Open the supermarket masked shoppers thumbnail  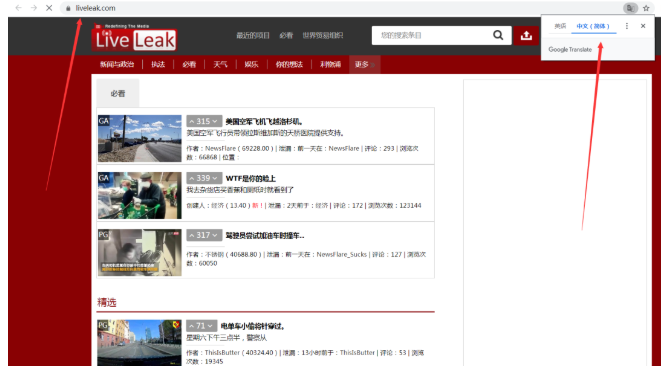tap(140, 195)
